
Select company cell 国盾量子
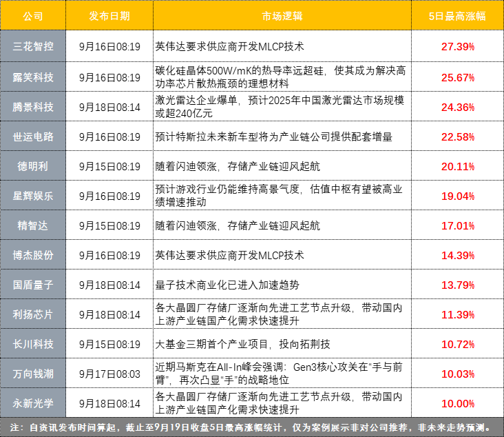33,285
